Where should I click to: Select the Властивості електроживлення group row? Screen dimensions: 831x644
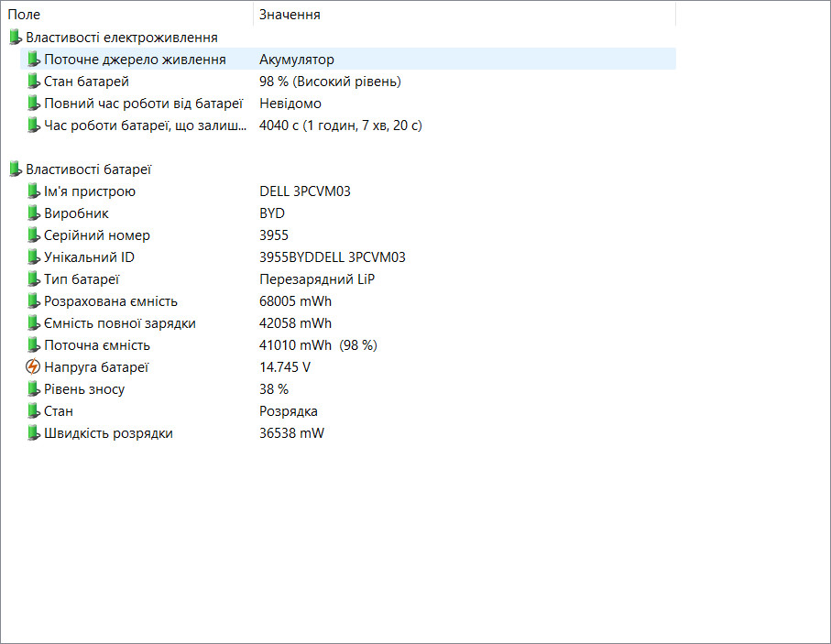coord(121,38)
